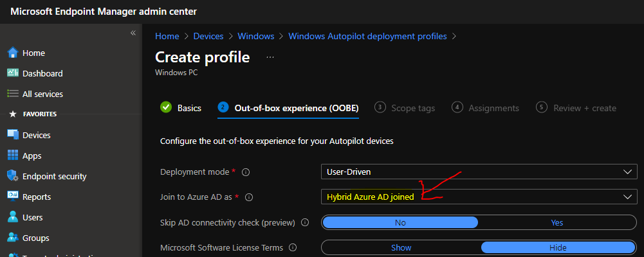The width and height of the screenshot is (644, 257).
Task: Click the Users person icon
Action: click(13, 217)
